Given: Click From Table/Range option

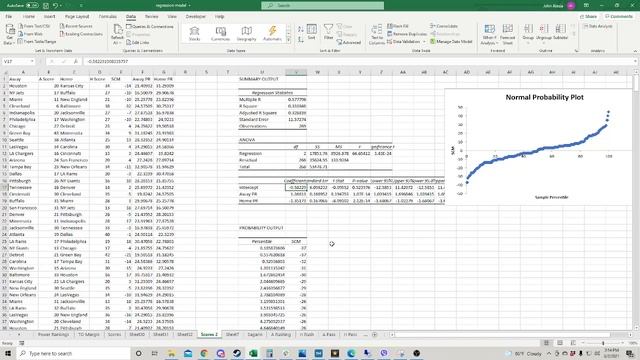Looking at the screenshot, I should pyautogui.click(x=37, y=42).
